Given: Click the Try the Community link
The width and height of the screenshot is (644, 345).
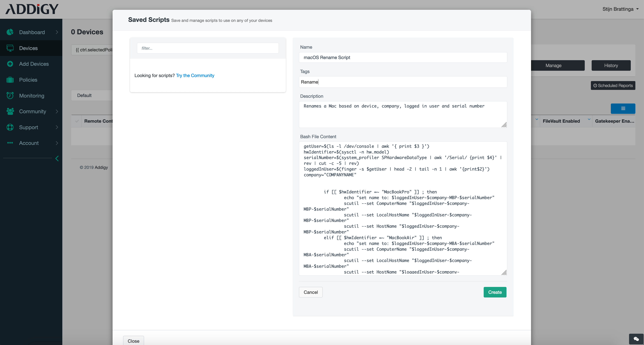Looking at the screenshot, I should pyautogui.click(x=195, y=76).
